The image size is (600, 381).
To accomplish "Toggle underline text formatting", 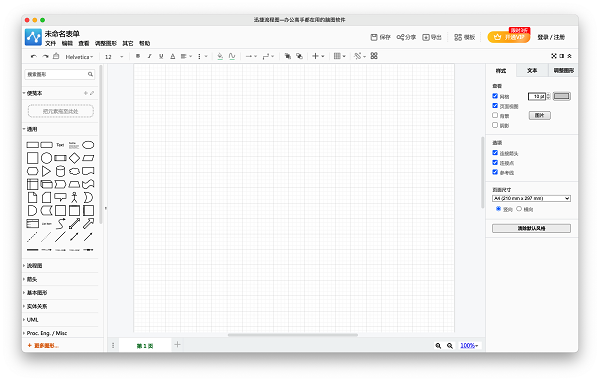I will (161, 56).
